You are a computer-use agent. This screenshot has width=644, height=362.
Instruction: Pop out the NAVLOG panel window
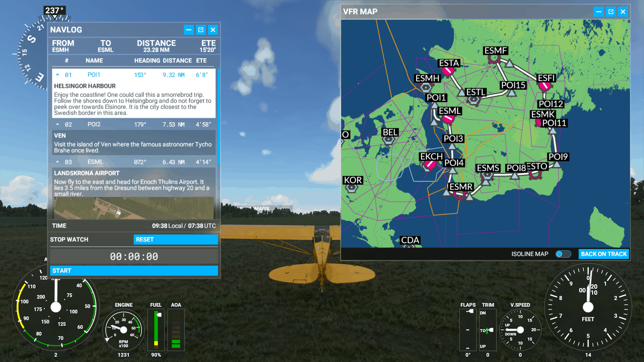[x=201, y=30]
